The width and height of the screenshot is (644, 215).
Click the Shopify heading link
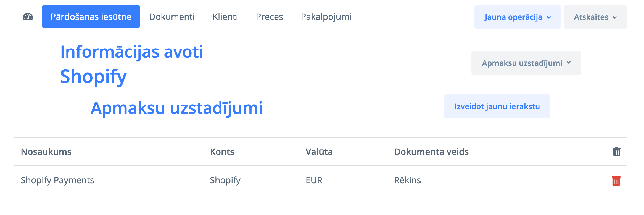[93, 76]
